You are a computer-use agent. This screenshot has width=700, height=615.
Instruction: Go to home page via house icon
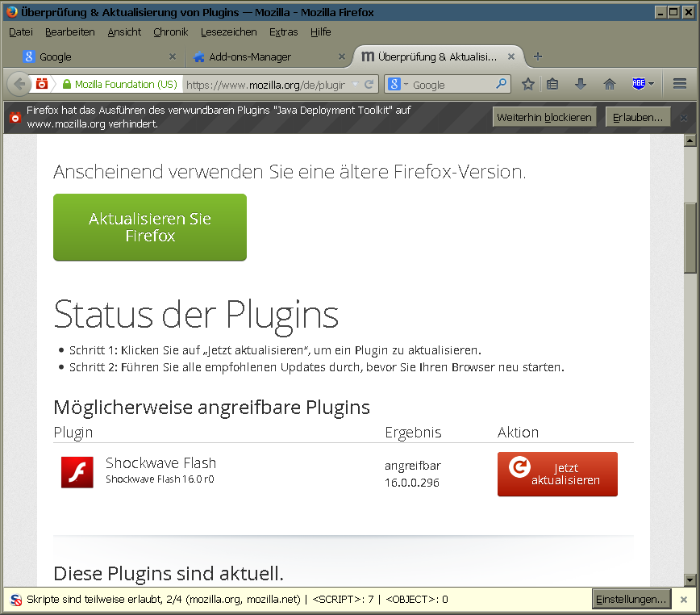pos(610,84)
